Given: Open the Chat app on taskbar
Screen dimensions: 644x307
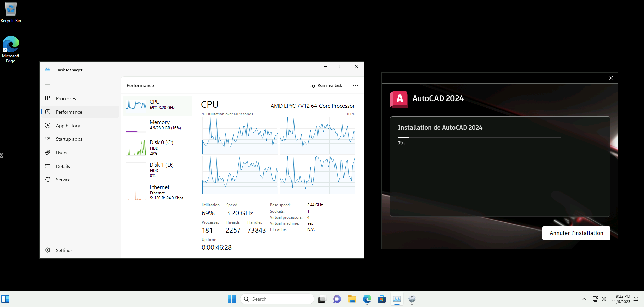Looking at the screenshot, I should pyautogui.click(x=337, y=299).
